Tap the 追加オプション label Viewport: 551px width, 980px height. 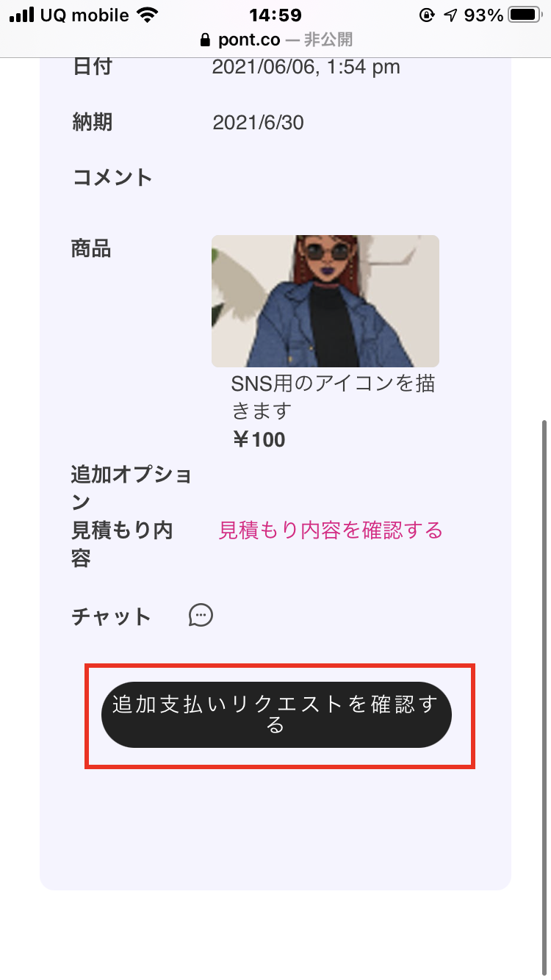pyautogui.click(x=132, y=488)
